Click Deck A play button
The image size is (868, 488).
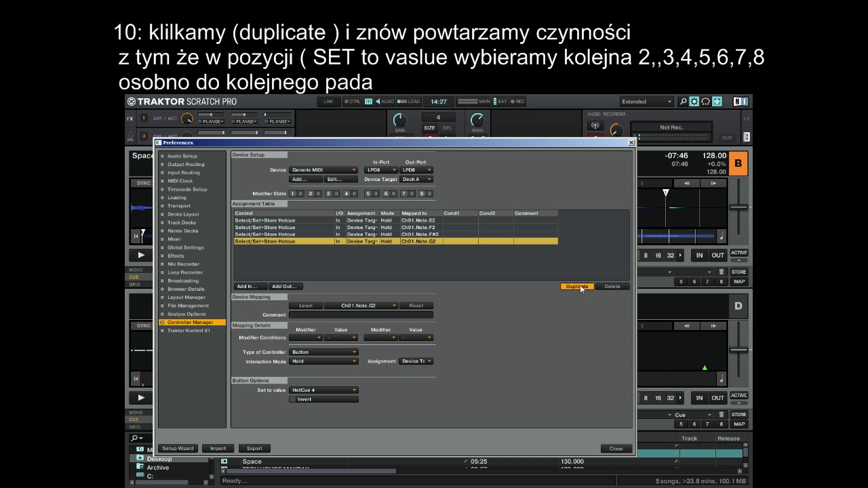(140, 256)
